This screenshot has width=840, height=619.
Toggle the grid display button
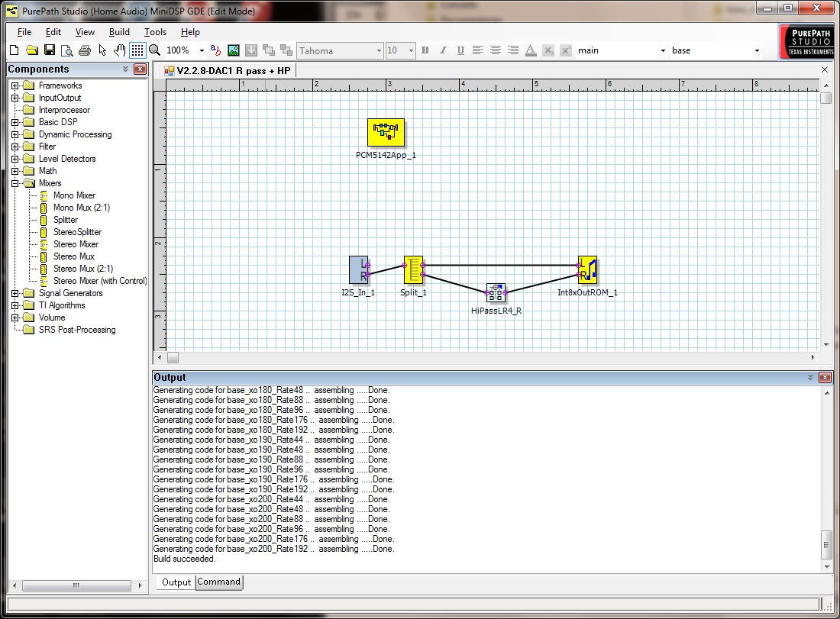coord(137,50)
